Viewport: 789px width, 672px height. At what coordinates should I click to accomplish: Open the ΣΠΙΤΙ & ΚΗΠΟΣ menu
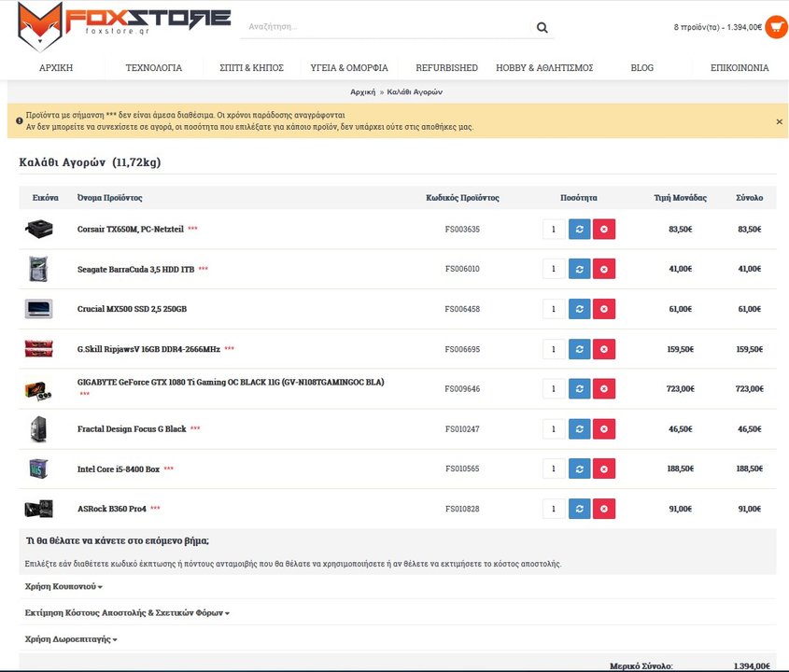tap(251, 67)
